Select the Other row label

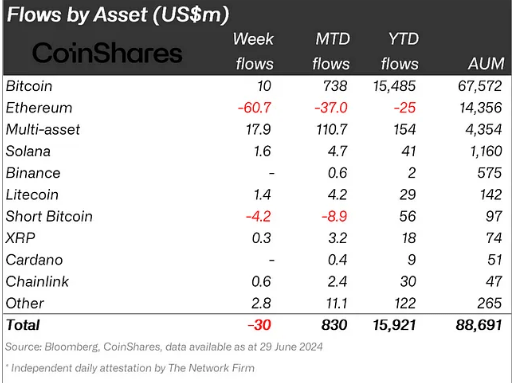(x=25, y=303)
